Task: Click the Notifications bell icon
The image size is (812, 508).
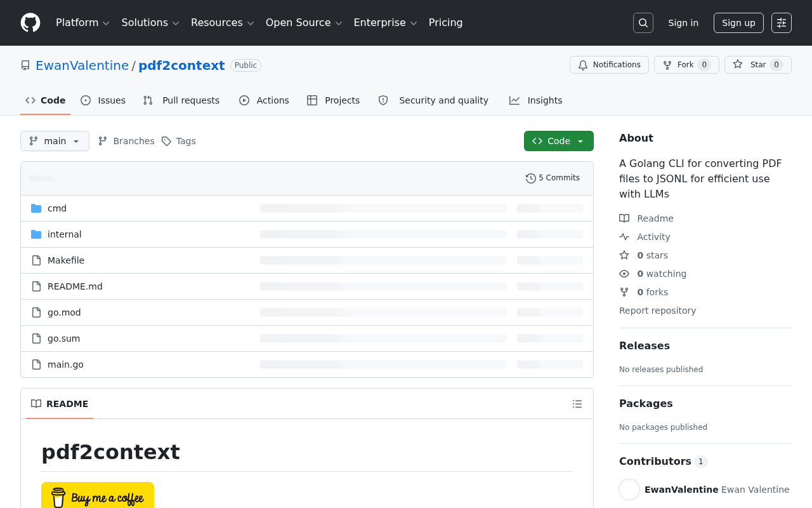Action: pos(583,65)
